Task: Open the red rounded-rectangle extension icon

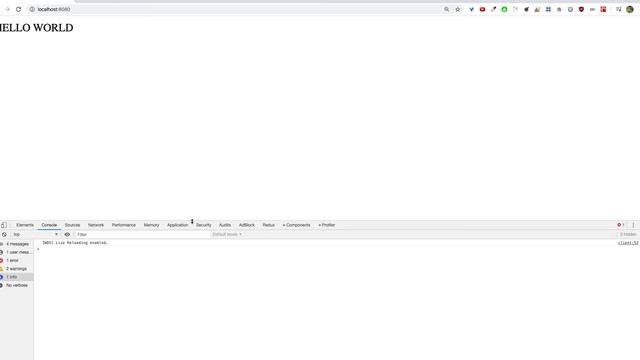Action: [482, 9]
